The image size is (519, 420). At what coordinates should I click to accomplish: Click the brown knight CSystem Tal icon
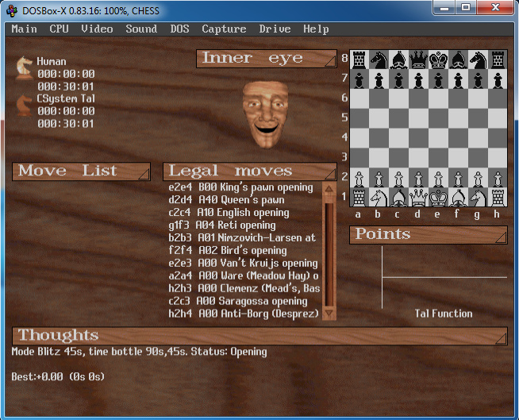[25, 105]
